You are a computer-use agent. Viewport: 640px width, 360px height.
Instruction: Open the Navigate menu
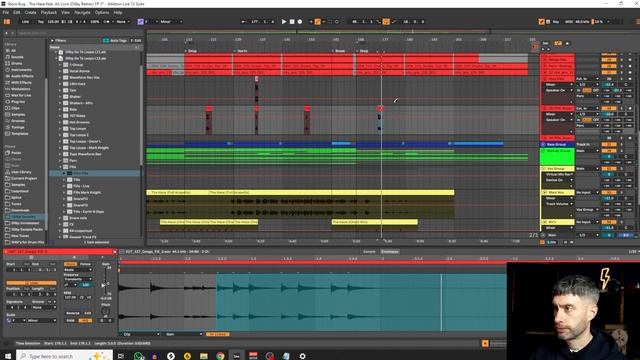coord(82,13)
